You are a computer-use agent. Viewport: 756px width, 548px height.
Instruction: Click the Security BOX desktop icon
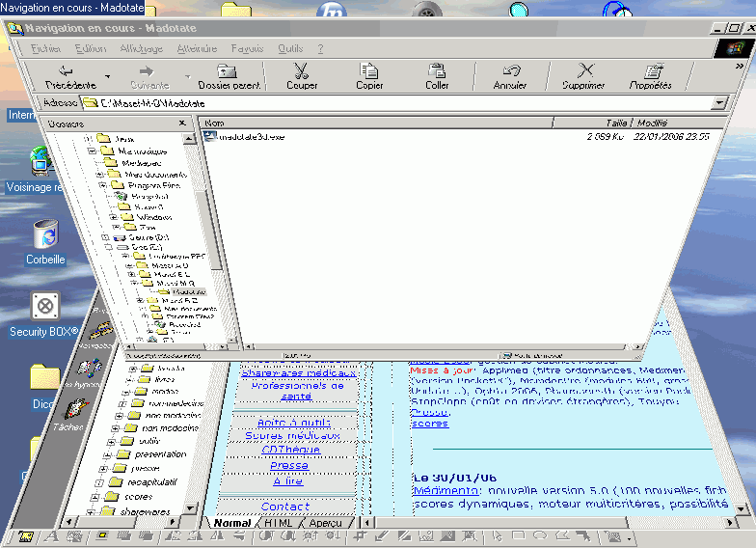click(44, 306)
